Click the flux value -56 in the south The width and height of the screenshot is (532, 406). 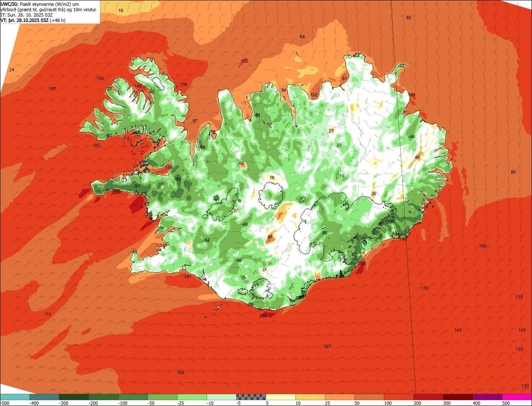click(239, 261)
